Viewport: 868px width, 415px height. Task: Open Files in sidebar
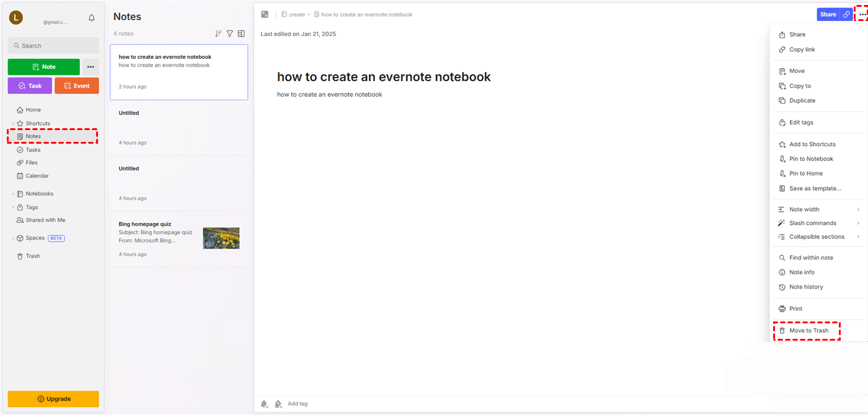32,163
